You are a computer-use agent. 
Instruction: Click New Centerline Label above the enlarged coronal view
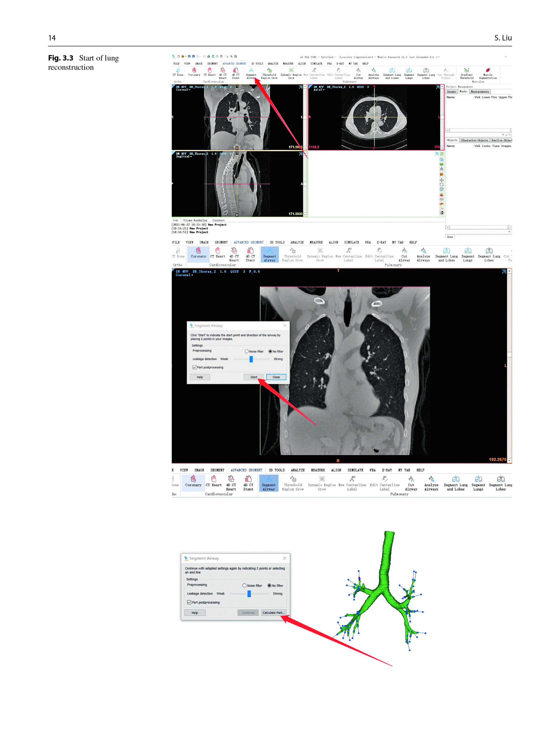[x=348, y=255]
